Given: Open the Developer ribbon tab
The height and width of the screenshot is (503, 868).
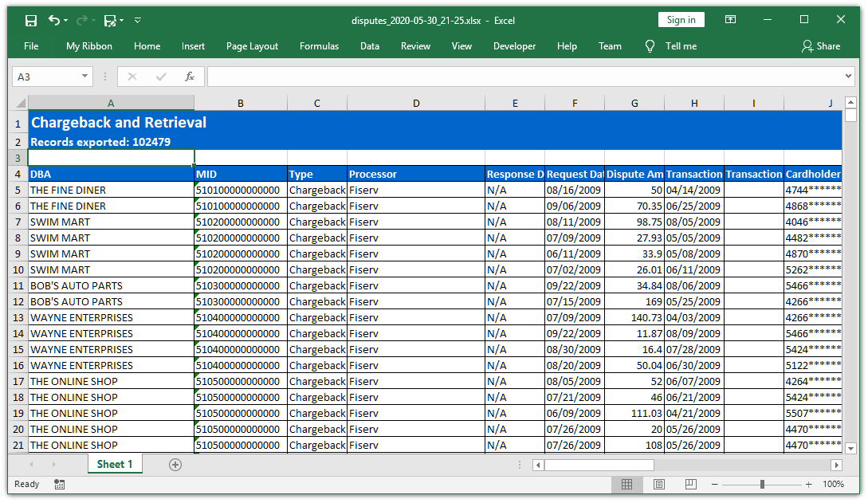Looking at the screenshot, I should coord(514,46).
